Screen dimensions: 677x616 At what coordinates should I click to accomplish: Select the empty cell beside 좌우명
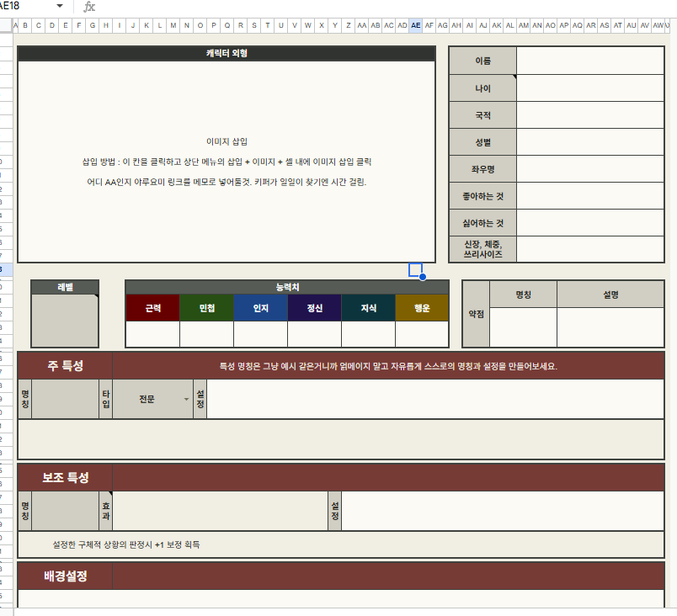tap(589, 169)
